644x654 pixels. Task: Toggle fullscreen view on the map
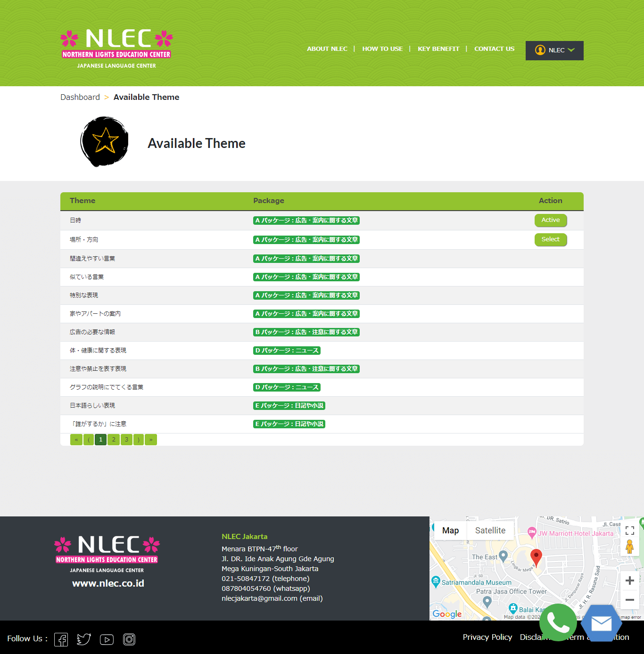tap(629, 531)
